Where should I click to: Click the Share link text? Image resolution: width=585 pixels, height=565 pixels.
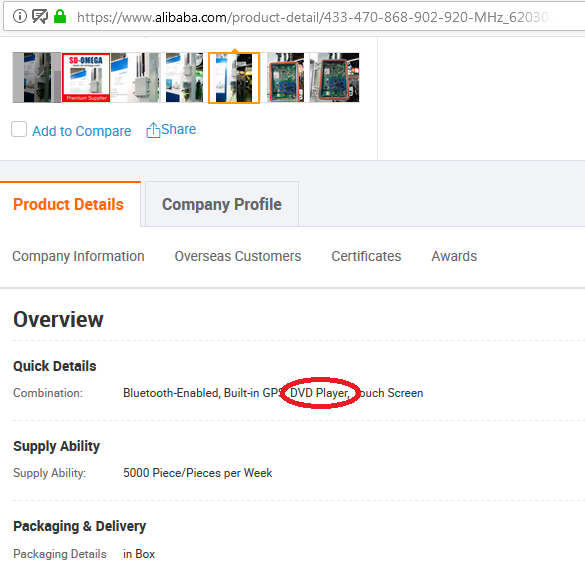tap(179, 129)
